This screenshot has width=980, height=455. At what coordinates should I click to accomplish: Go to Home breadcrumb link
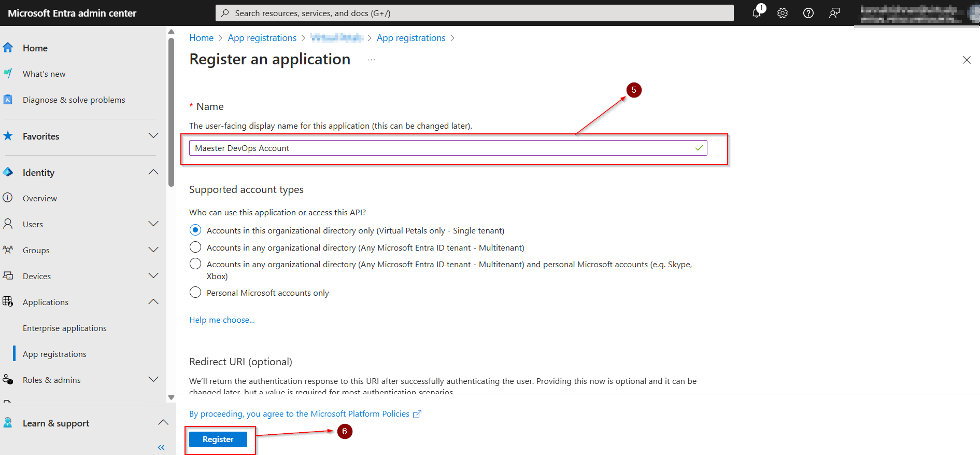coord(202,38)
